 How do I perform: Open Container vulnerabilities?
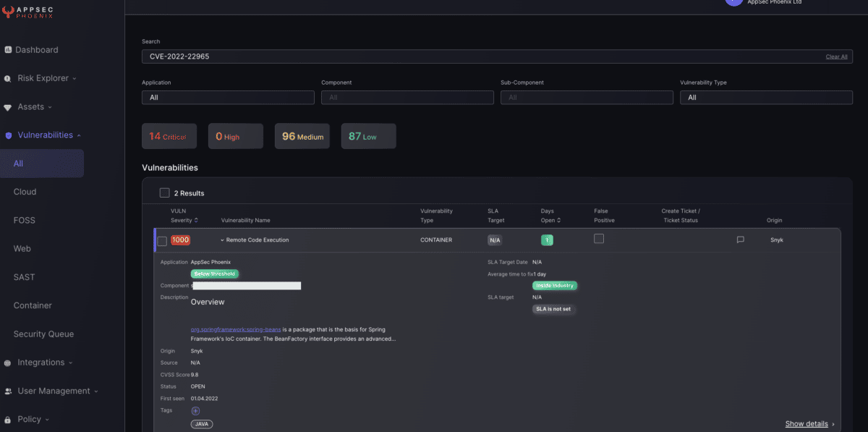coord(33,305)
